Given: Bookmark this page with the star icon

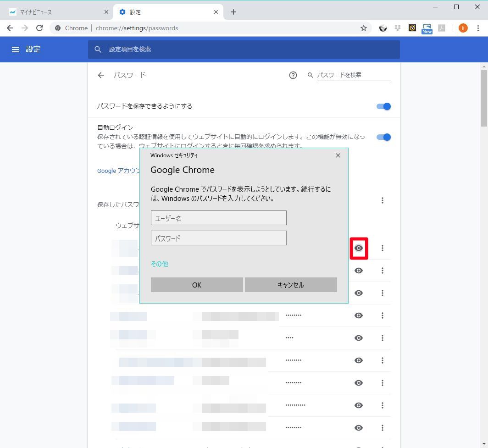Looking at the screenshot, I should coord(364,28).
